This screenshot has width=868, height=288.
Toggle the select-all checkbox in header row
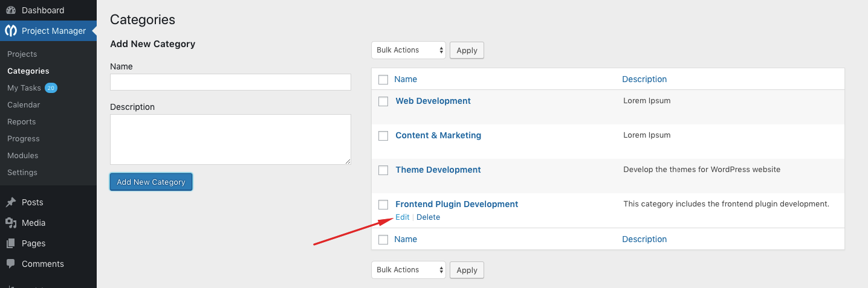[x=383, y=80]
